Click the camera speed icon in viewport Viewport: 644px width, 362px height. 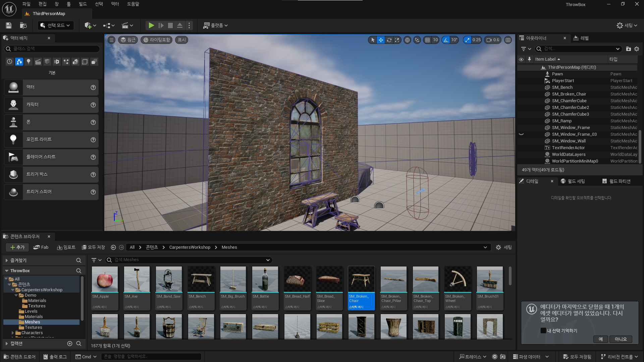[x=489, y=40]
